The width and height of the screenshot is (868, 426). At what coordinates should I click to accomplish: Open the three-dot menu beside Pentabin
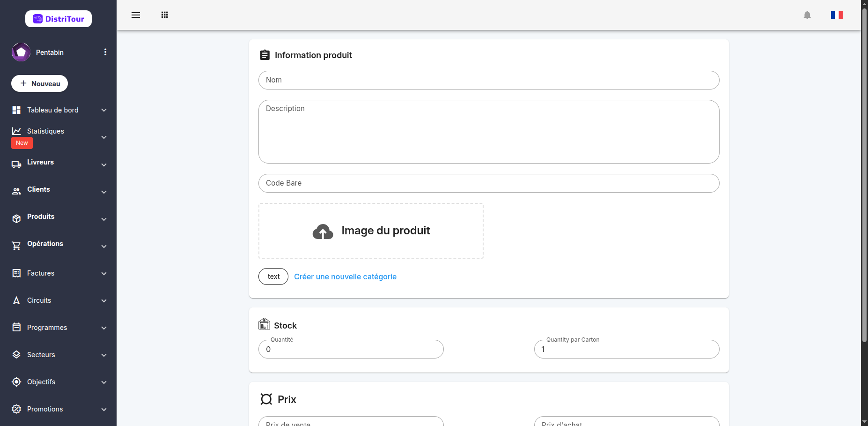(x=105, y=52)
